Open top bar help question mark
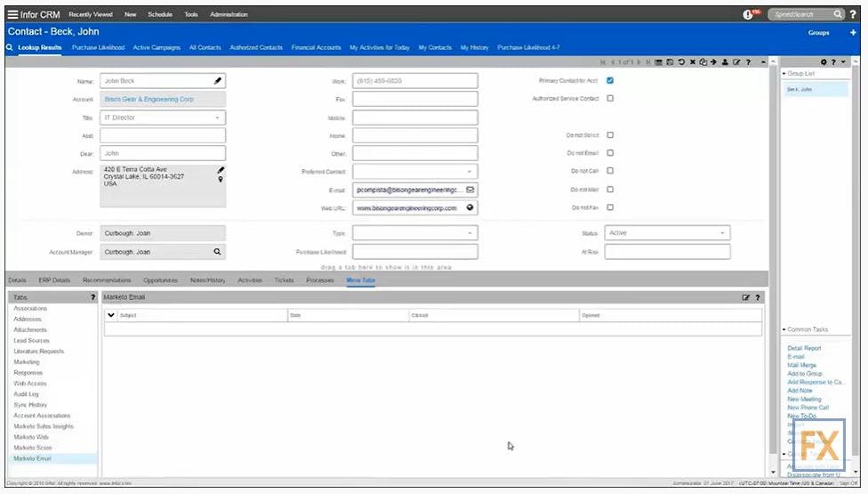 pyautogui.click(x=853, y=14)
